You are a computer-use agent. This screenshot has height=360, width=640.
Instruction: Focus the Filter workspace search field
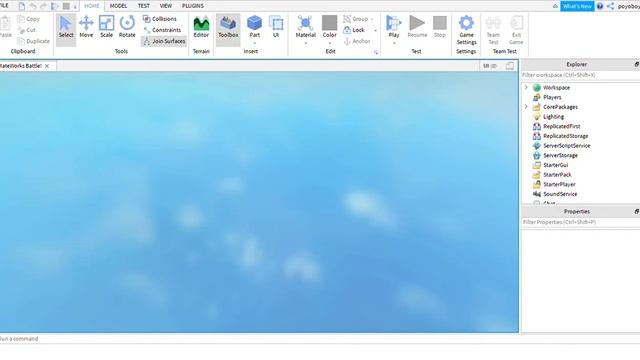point(580,75)
